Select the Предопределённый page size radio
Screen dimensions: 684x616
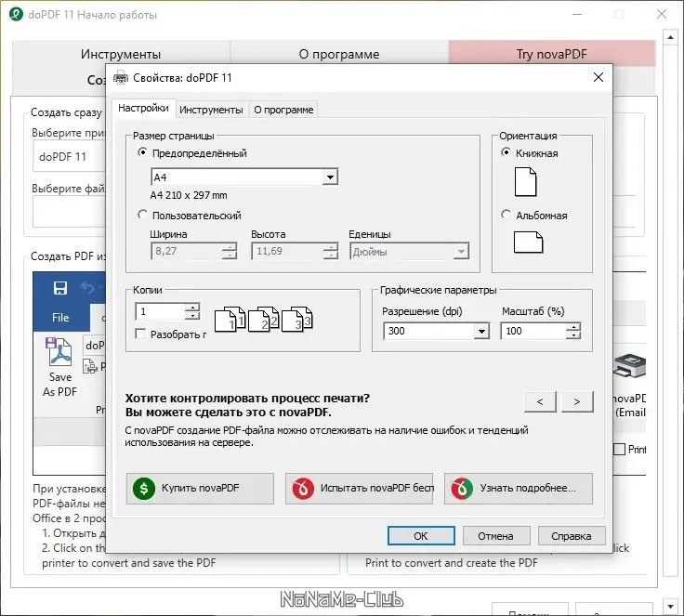coord(142,152)
